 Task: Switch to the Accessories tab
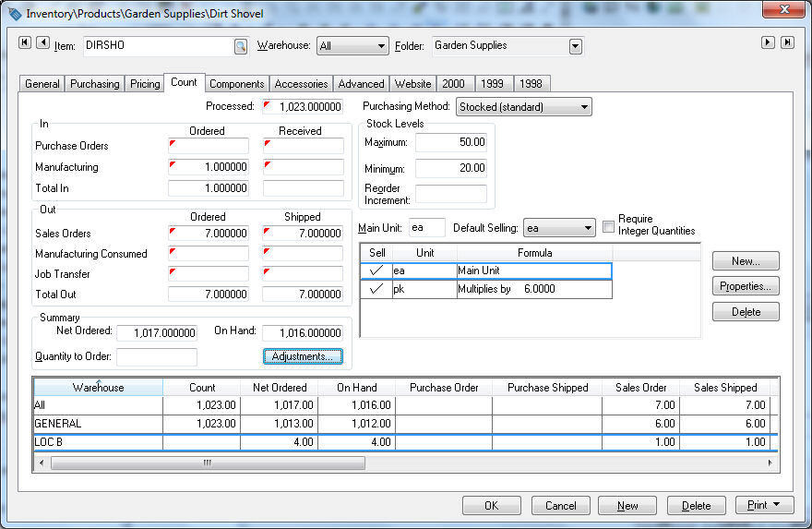(x=301, y=84)
